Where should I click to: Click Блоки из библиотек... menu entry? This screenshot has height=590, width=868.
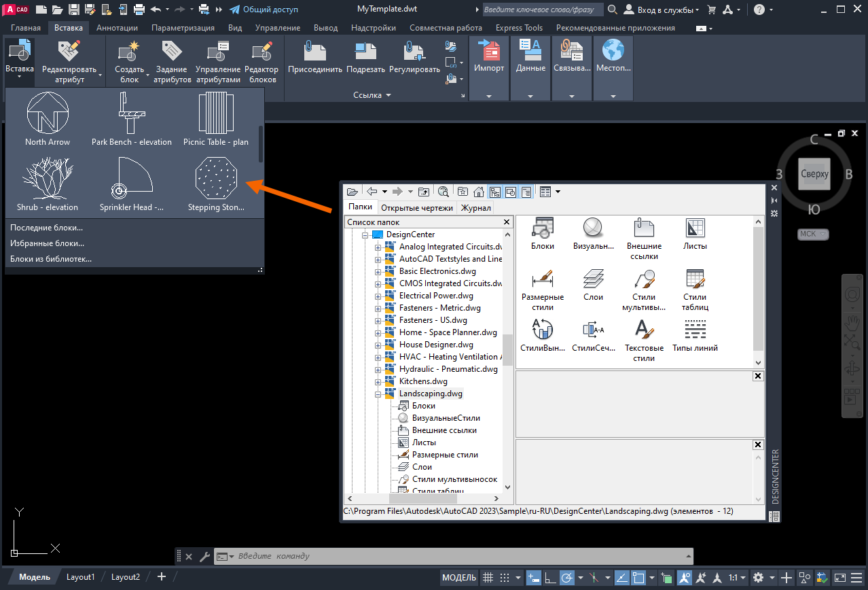pos(51,259)
